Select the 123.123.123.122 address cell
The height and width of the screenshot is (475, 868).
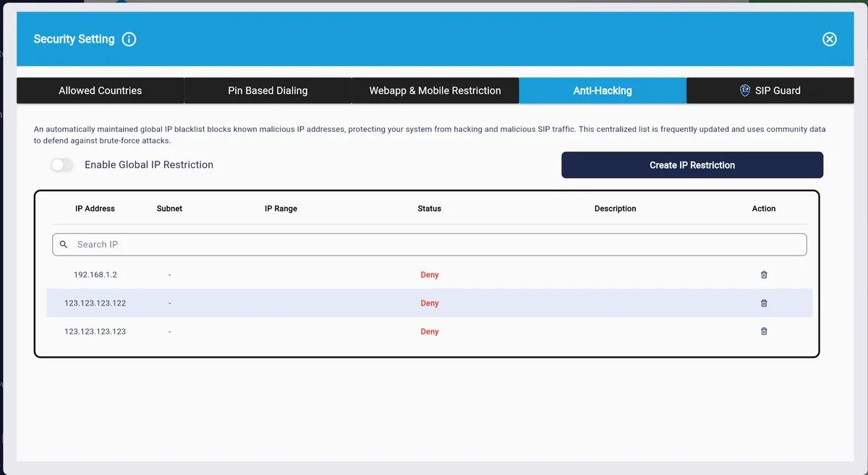tap(95, 303)
